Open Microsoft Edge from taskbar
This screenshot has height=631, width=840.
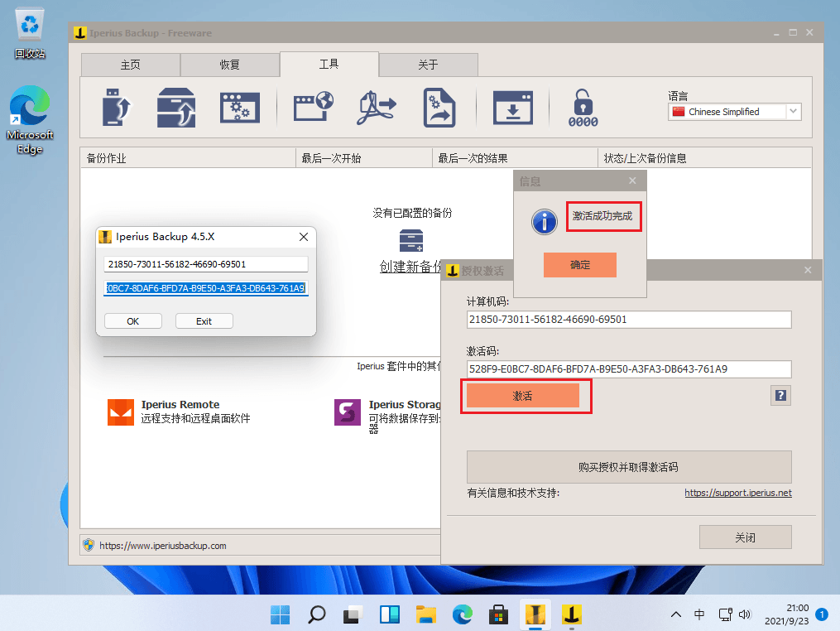point(463,614)
